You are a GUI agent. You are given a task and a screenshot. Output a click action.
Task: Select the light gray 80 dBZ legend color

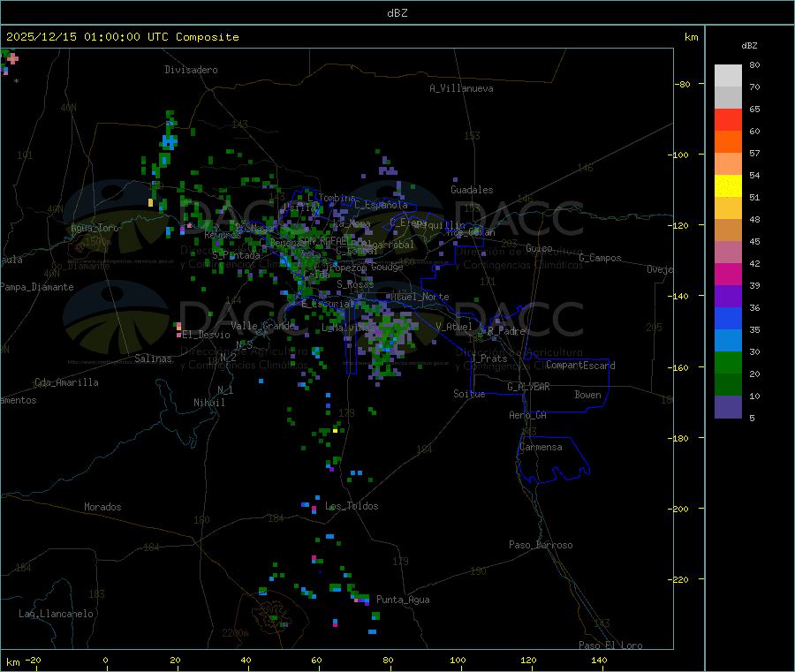(x=728, y=76)
